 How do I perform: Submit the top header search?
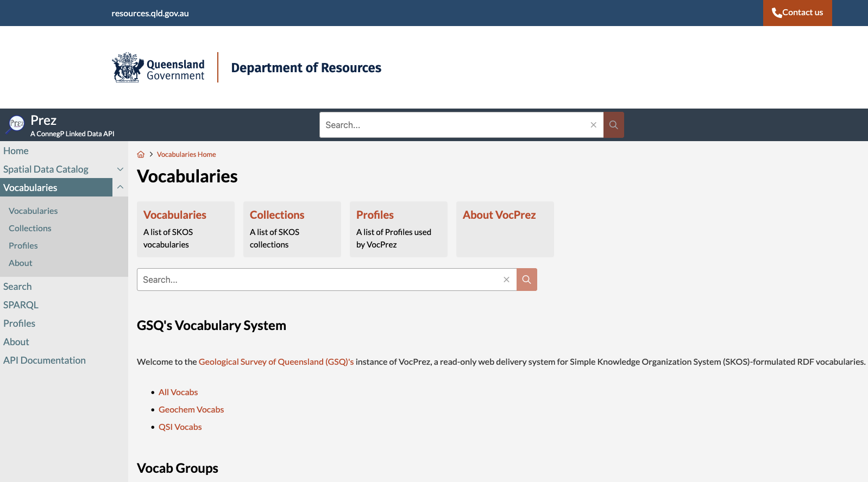pyautogui.click(x=614, y=125)
